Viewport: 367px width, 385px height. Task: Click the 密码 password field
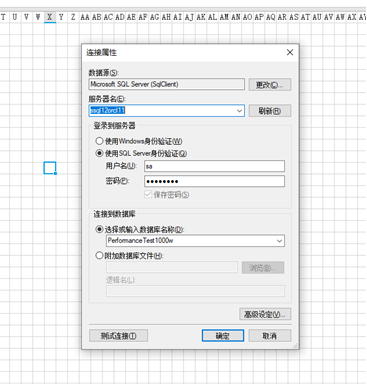(x=214, y=181)
